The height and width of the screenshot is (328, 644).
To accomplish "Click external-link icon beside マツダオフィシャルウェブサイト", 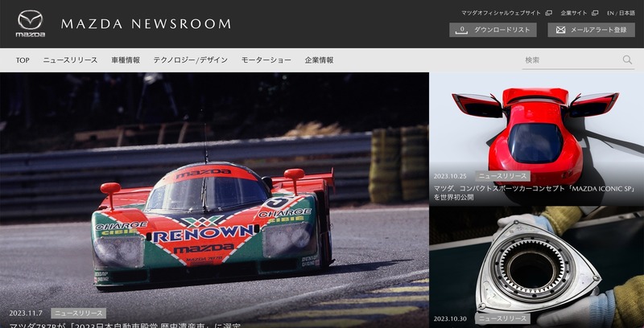I will tap(548, 13).
